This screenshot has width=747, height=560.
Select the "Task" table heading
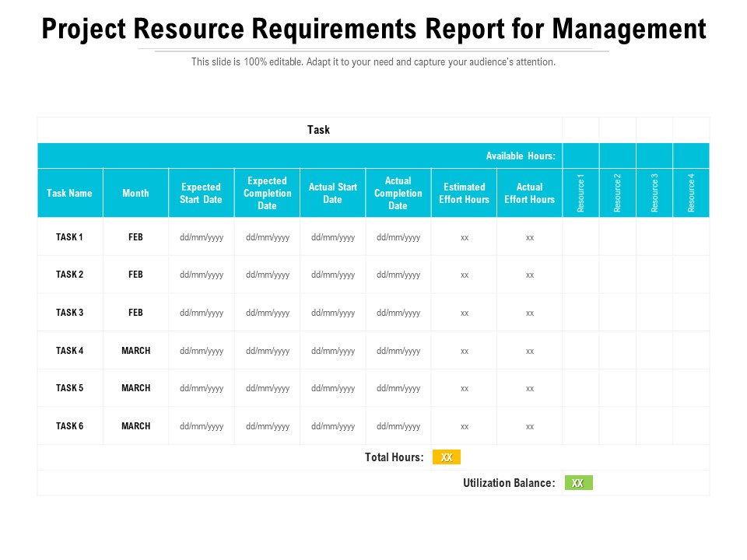pyautogui.click(x=318, y=130)
